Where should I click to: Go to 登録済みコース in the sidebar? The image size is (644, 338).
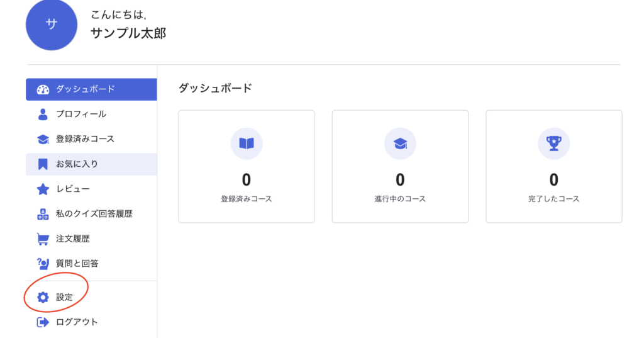(x=85, y=139)
